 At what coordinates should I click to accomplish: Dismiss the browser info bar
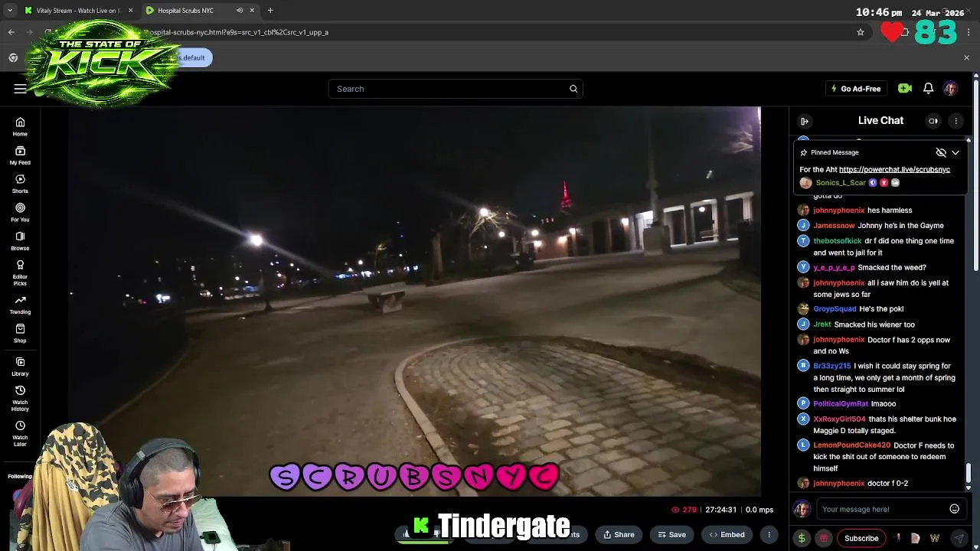pyautogui.click(x=966, y=58)
